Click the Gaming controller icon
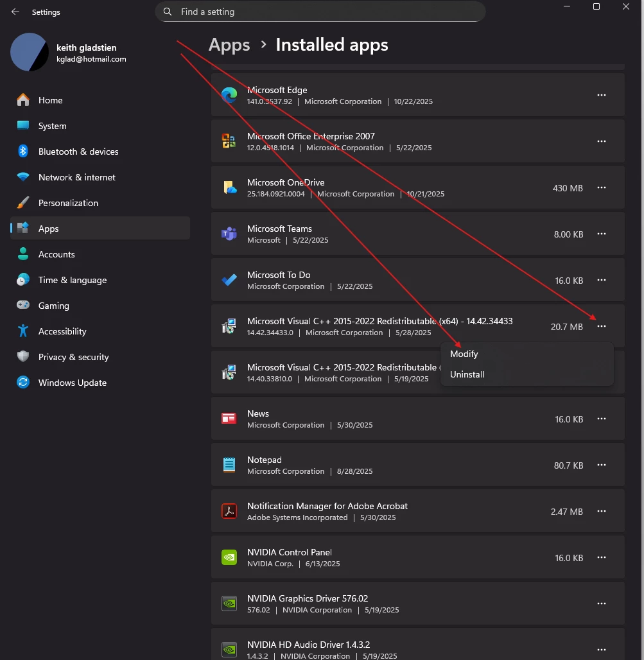Screen dimensions: 644x660 point(23,305)
